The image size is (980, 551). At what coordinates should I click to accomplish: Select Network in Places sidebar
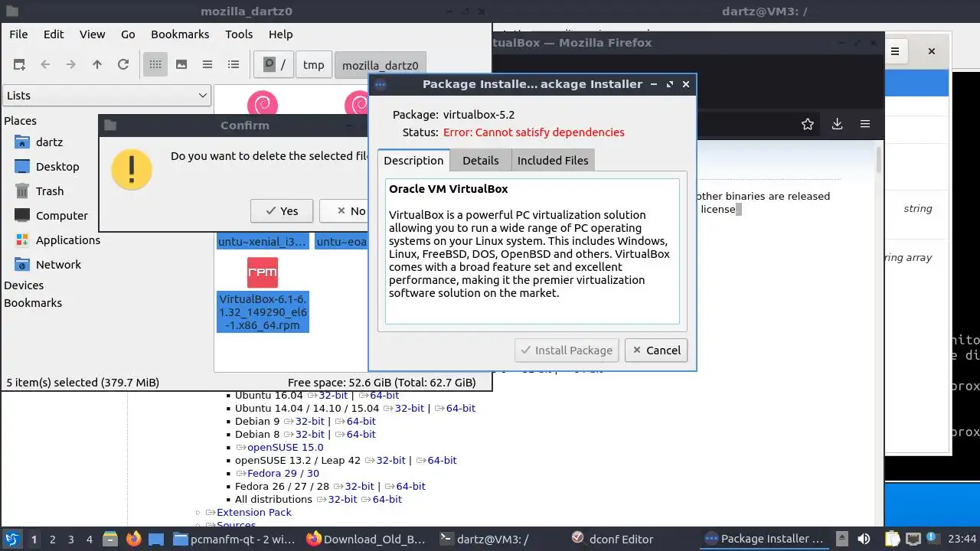(x=58, y=265)
